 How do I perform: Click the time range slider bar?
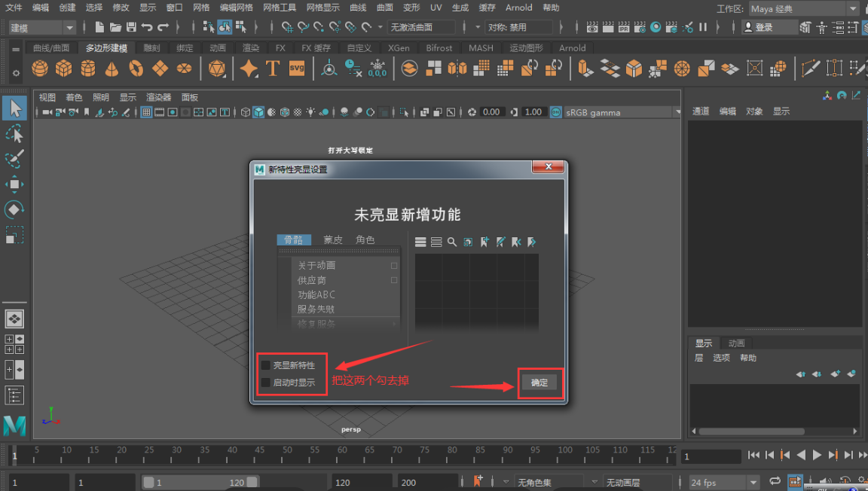click(200, 482)
